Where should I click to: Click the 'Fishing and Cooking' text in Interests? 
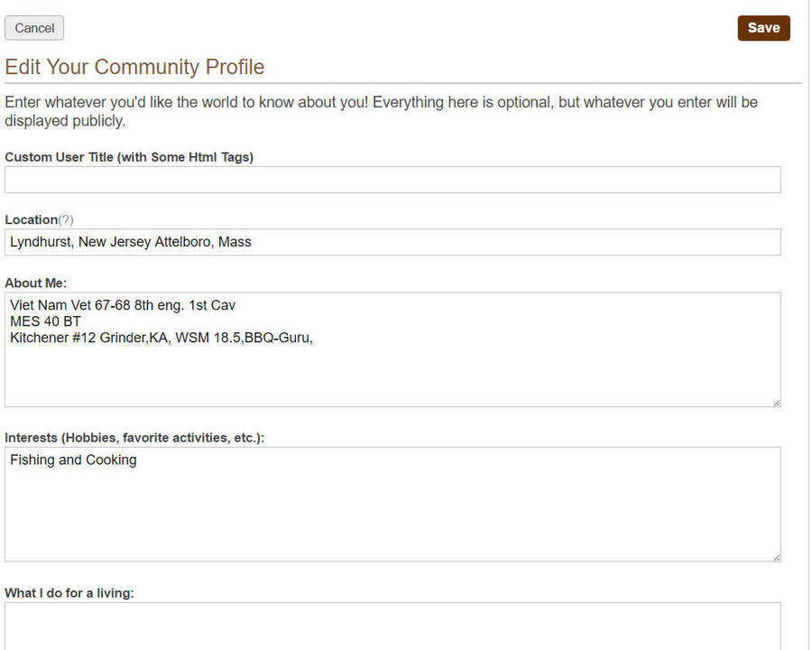[74, 460]
